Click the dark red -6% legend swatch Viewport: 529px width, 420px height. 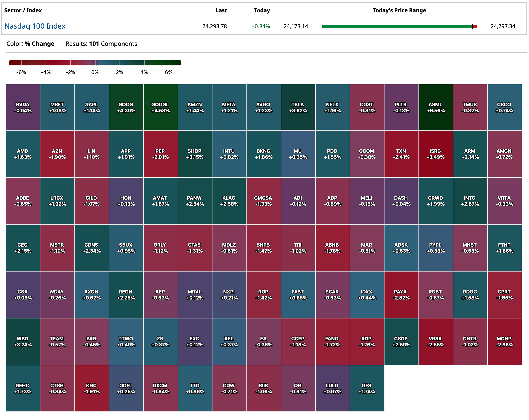tap(15, 63)
